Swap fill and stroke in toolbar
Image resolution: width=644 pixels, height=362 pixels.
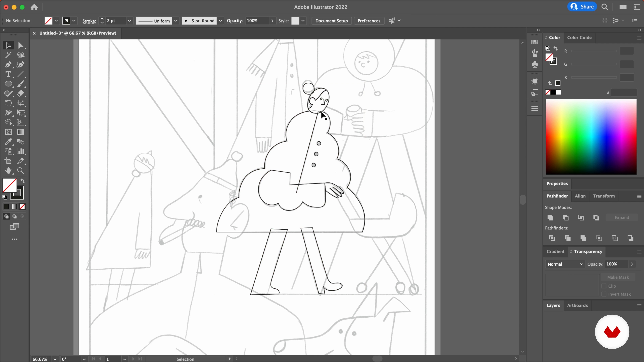coord(22,181)
